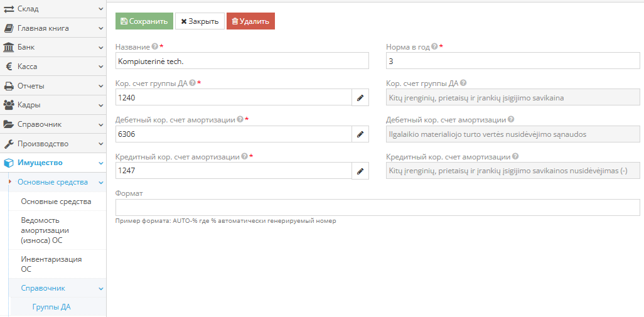Image resolution: width=644 pixels, height=317 pixels.
Task: Click the read-only field ending nusidėvėjimas (-)
Action: tap(513, 171)
